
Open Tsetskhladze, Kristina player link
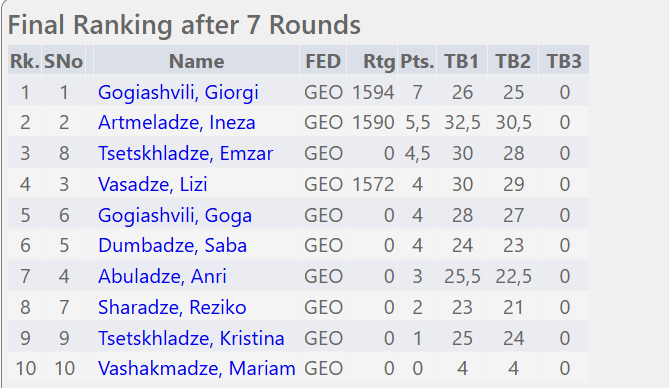pos(191,338)
